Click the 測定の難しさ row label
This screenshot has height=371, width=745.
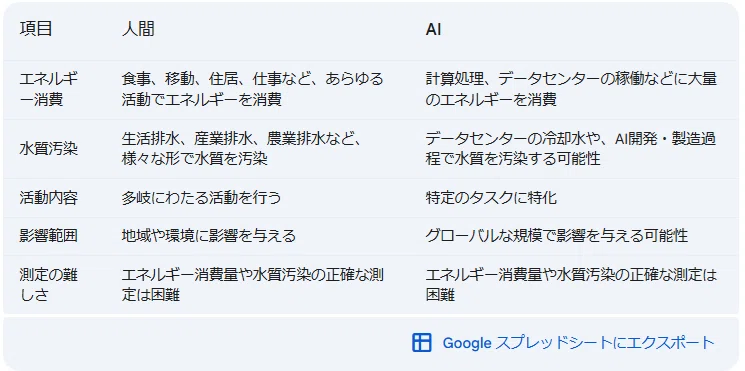48,285
